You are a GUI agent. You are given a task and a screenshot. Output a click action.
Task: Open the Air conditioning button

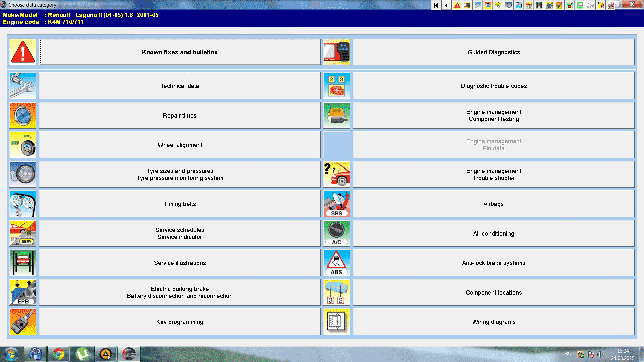(x=493, y=233)
